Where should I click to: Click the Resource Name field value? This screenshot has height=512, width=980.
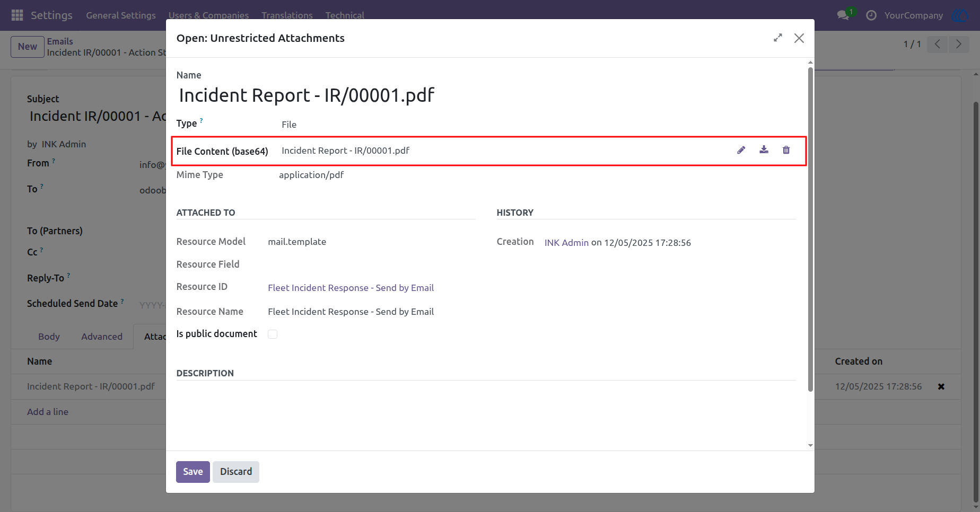(351, 312)
